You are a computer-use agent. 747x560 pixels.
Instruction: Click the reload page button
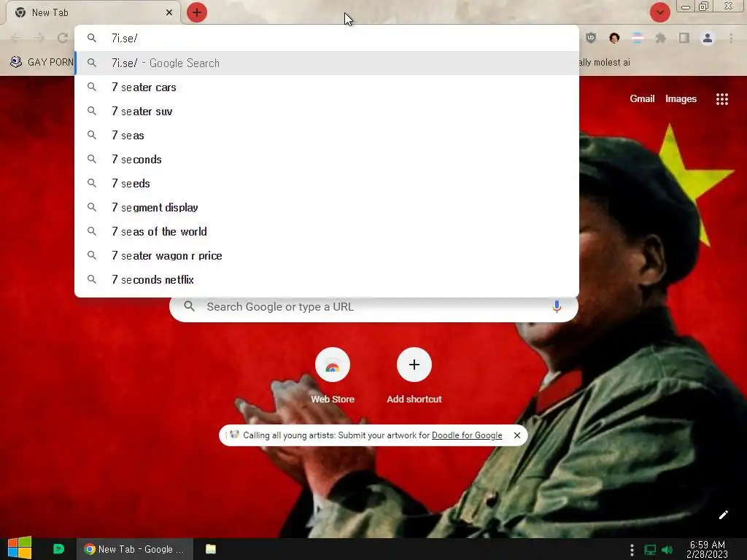pos(63,38)
